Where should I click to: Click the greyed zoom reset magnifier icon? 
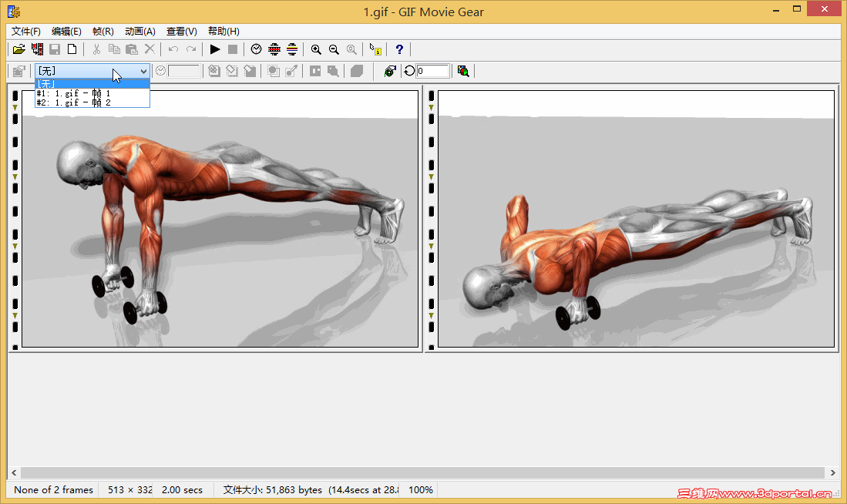coord(351,49)
